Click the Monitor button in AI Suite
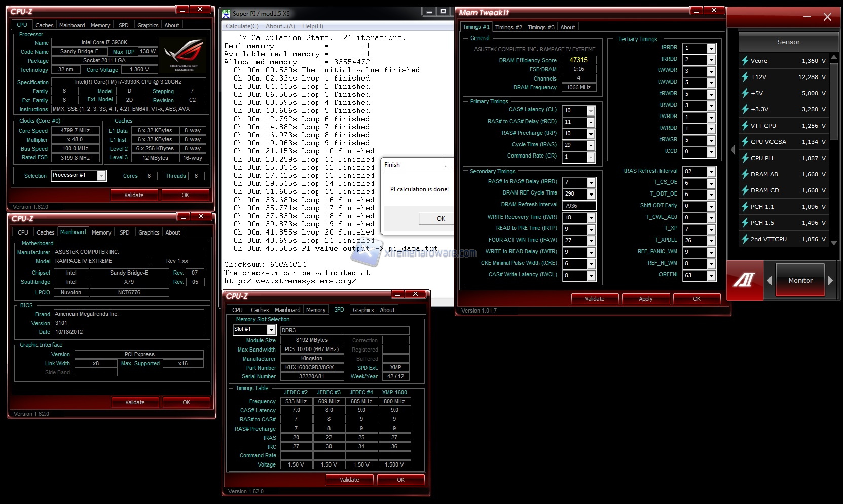843x504 pixels. tap(800, 281)
